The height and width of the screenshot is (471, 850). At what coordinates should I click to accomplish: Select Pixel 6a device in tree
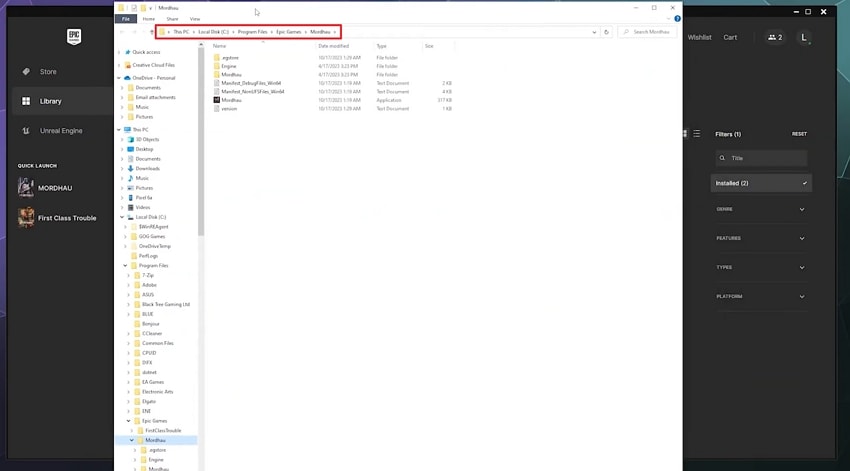tap(144, 198)
